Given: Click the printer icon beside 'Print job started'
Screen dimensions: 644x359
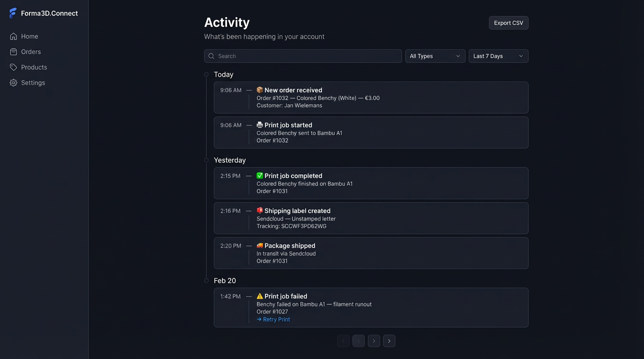Looking at the screenshot, I should tap(259, 125).
